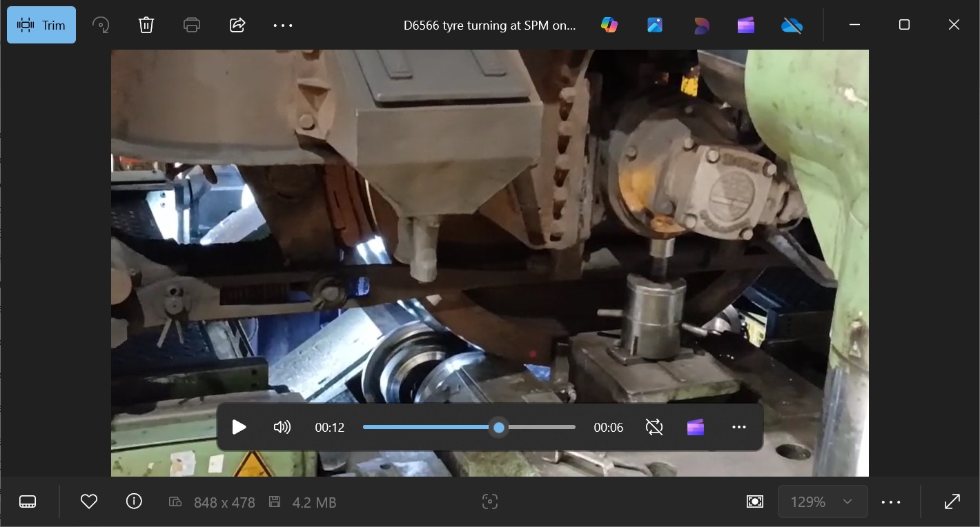This screenshot has width=980, height=527.
Task: Toggle the repeat loop button
Action: click(x=654, y=427)
